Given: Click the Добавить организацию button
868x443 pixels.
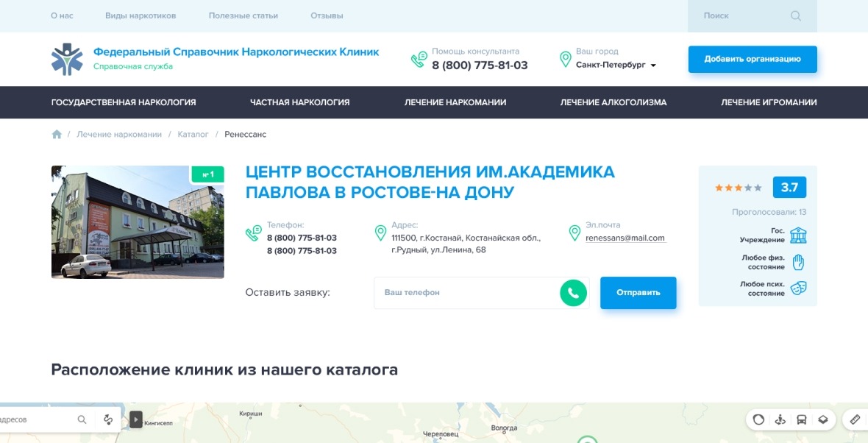Looking at the screenshot, I should pyautogui.click(x=752, y=59).
